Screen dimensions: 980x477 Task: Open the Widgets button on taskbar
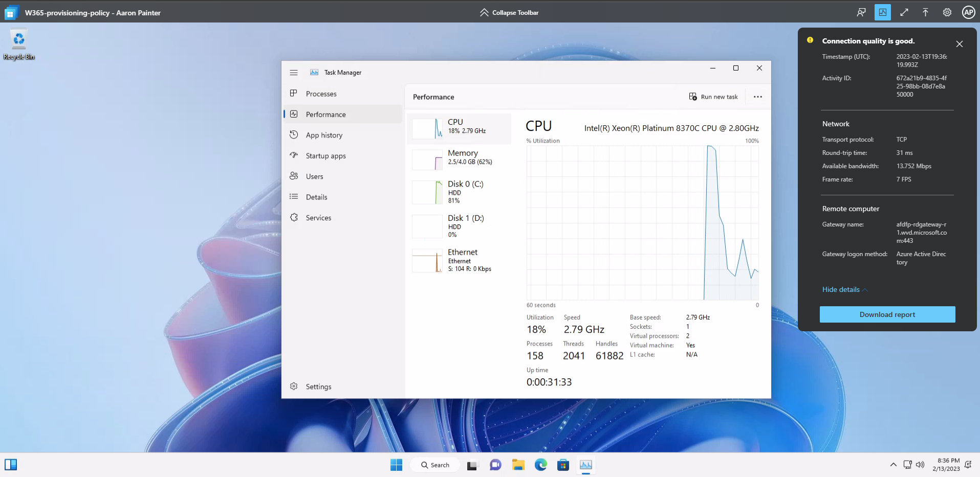[11, 465]
